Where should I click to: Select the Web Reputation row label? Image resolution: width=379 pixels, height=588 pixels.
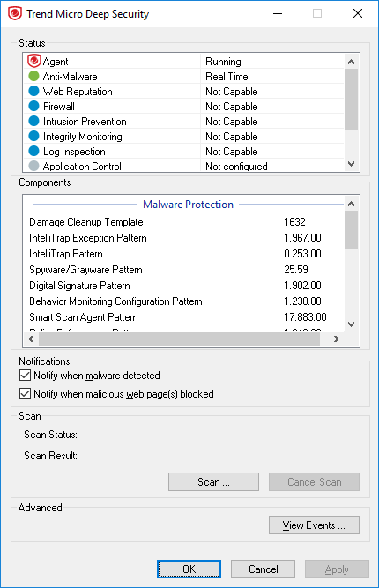pos(78,92)
